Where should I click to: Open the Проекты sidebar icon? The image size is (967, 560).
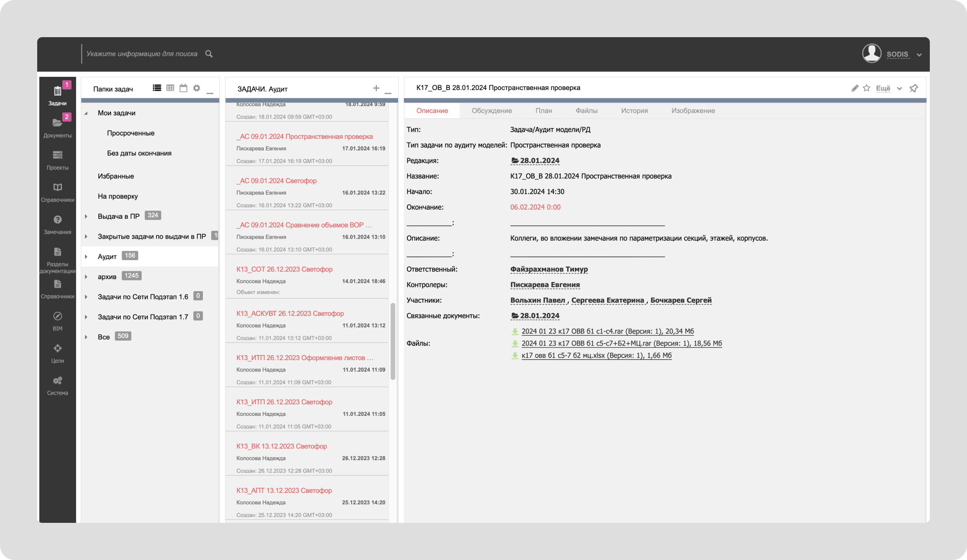(x=57, y=160)
